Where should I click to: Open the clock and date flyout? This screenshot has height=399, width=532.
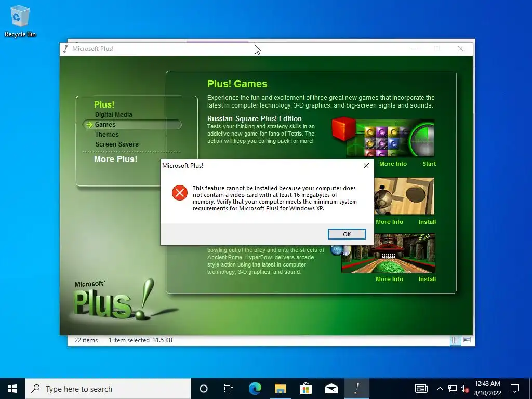[487, 389]
